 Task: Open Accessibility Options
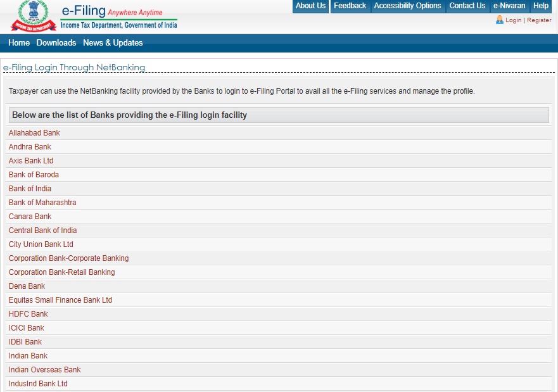coord(407,6)
